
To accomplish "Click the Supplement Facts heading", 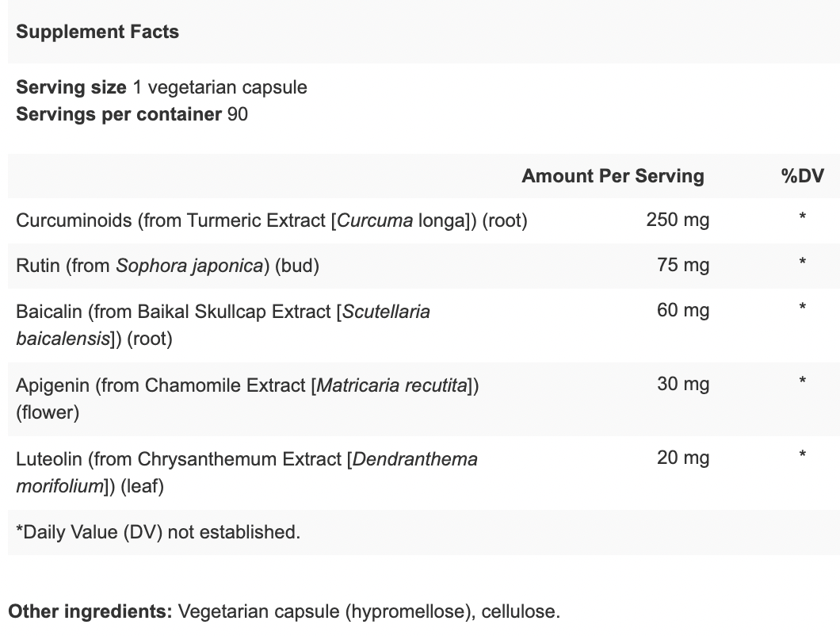I will 97,32.
